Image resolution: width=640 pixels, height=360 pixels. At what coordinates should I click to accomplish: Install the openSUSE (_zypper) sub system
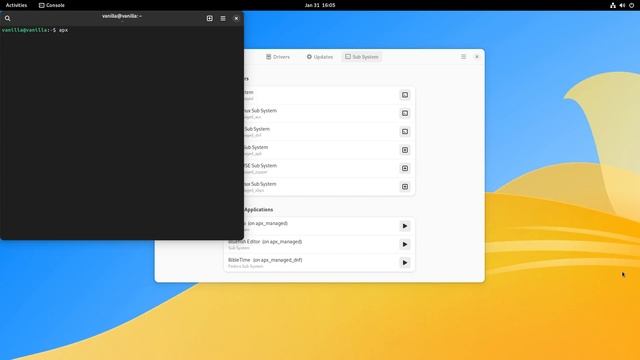click(405, 169)
